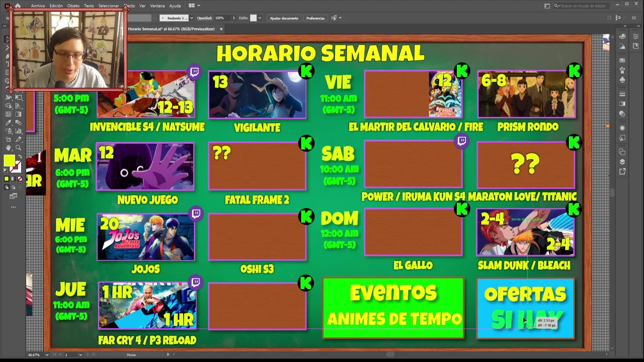
Task: Open the zoom level dropdown in status bar
Action: point(47,354)
